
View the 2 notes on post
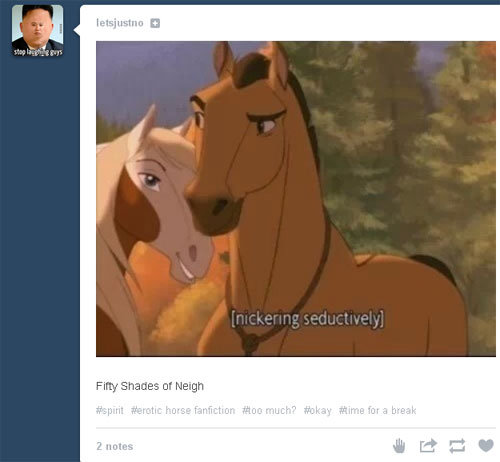click(x=115, y=446)
